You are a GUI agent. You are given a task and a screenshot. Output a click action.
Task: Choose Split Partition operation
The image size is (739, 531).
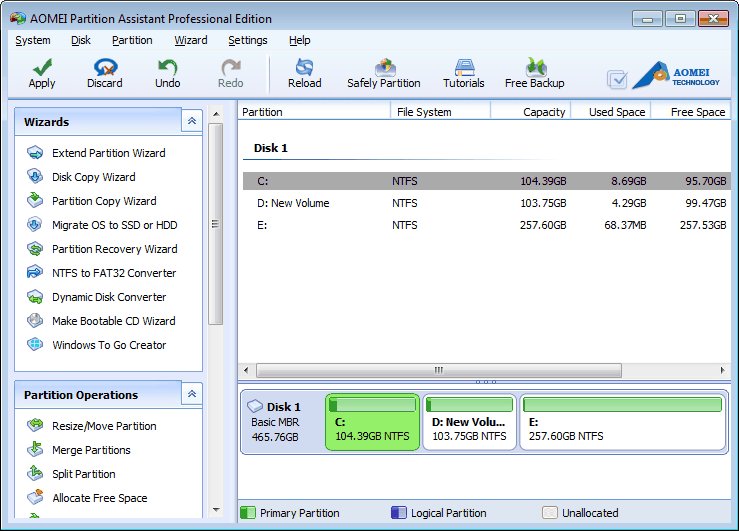[x=84, y=474]
